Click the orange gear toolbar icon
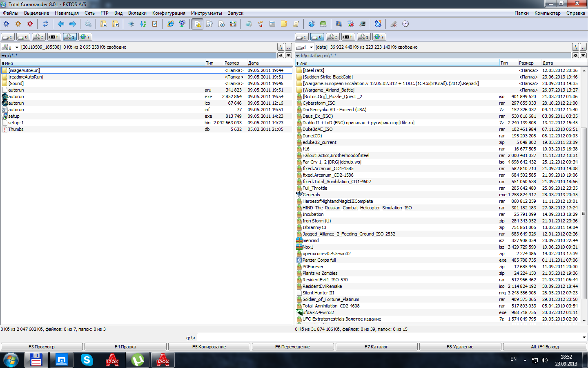Image resolution: width=588 pixels, height=368 pixels. click(x=18, y=24)
